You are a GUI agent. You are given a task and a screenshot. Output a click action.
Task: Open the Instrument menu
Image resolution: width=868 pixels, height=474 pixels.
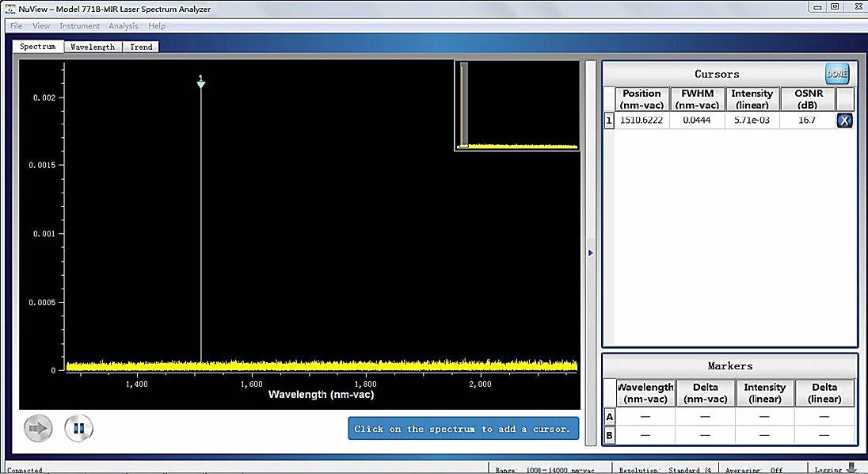pyautogui.click(x=79, y=26)
